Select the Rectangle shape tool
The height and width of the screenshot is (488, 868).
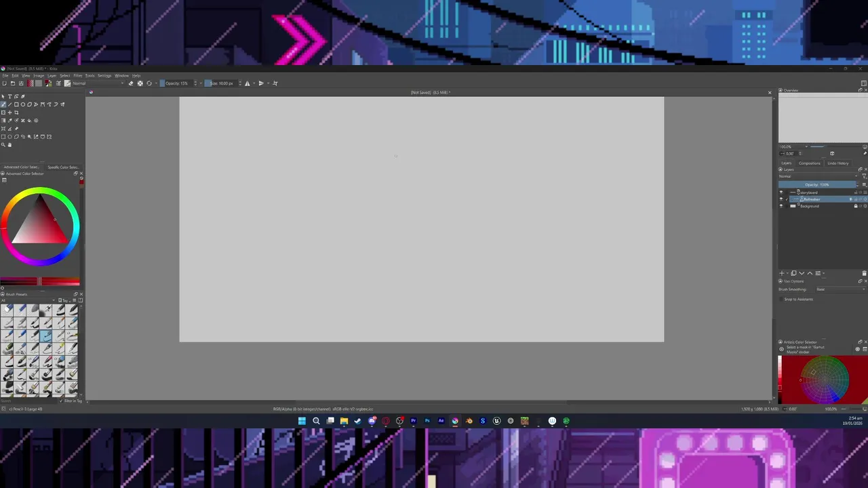click(16, 104)
